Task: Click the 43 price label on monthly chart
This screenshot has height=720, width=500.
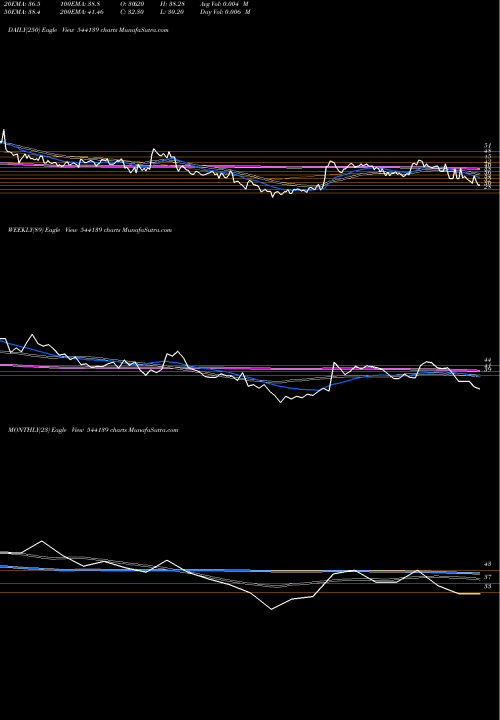Action: [488, 564]
